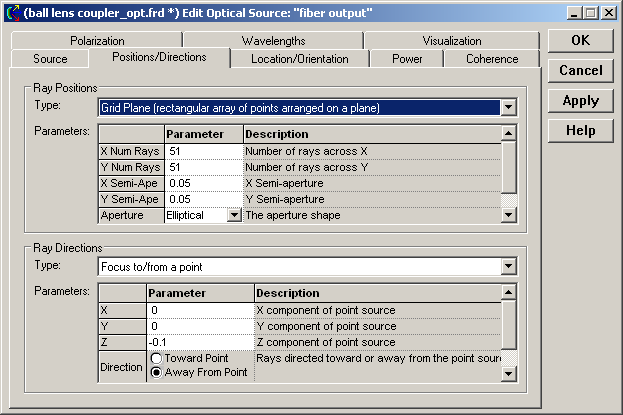Click the Cancel button
Viewport: 623px width, 415px height.
click(580, 71)
